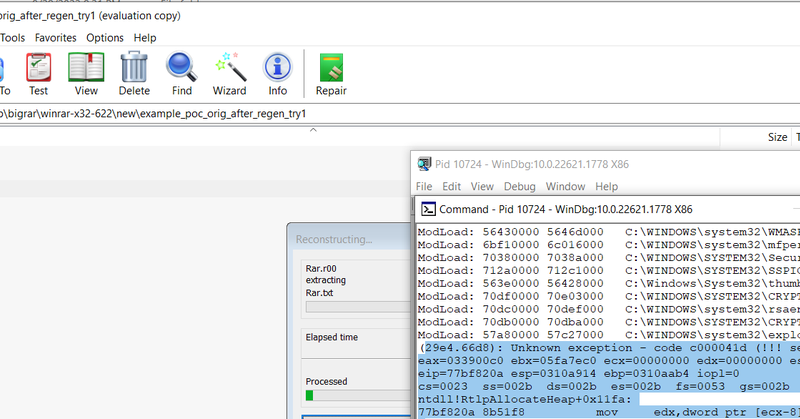This screenshot has height=419, width=800.
Task: Click the WinRAR Test toolbar icon
Action: click(x=38, y=67)
